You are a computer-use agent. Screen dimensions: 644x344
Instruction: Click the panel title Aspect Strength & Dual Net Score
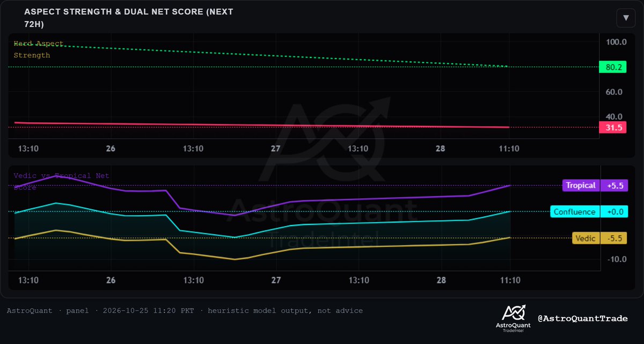click(x=129, y=18)
